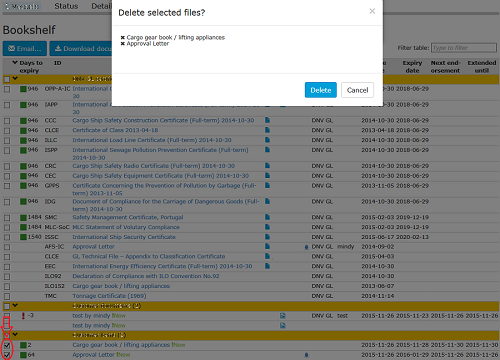
Task: Click green status square in ISSC row
Action: [x=23, y=237]
